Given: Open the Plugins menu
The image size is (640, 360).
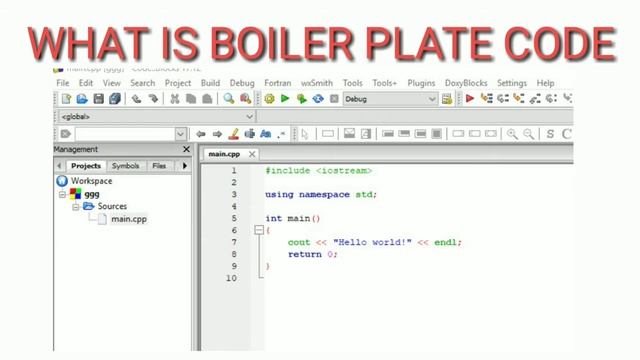Looking at the screenshot, I should [421, 83].
